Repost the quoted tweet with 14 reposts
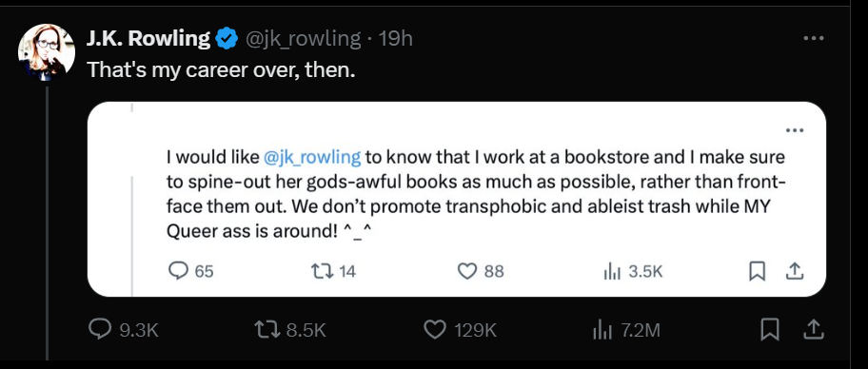This screenshot has height=369, width=868. (x=333, y=271)
